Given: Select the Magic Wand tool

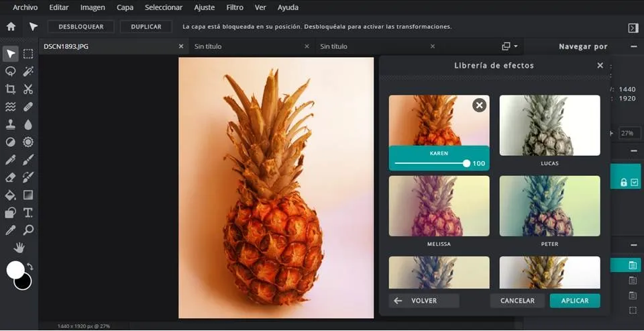Looking at the screenshot, I should coord(28,72).
